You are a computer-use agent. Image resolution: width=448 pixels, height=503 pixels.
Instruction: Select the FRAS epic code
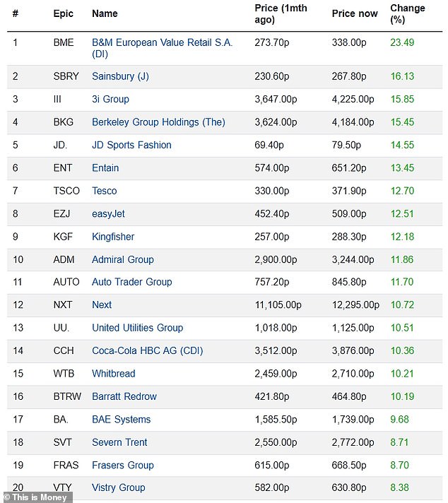coord(66,465)
